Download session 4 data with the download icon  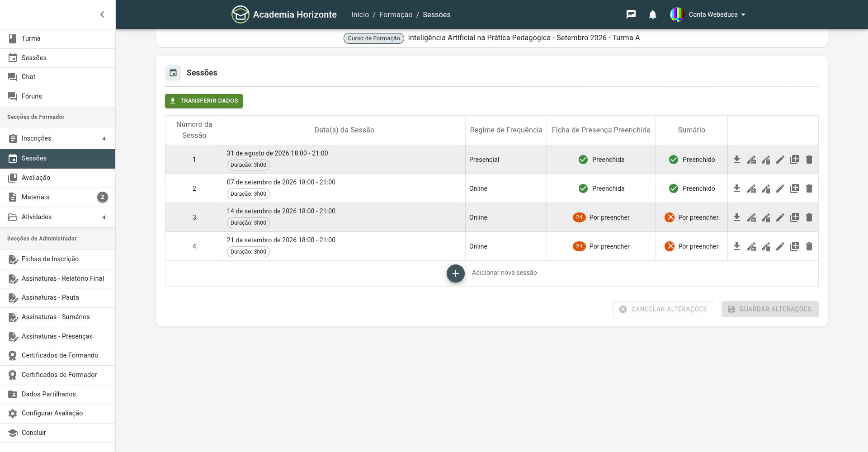click(737, 246)
